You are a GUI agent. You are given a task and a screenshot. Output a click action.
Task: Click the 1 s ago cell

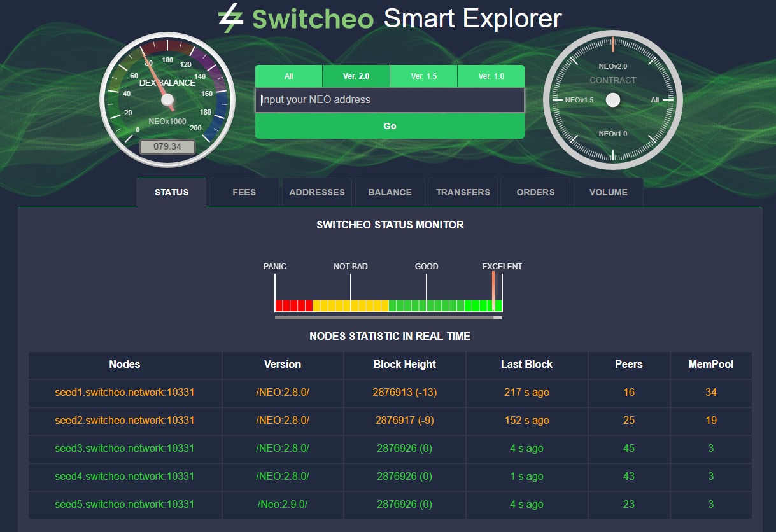(526, 477)
